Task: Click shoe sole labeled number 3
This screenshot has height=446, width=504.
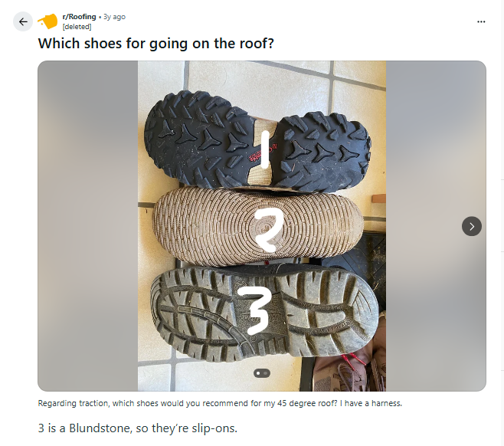Action: 264,313
